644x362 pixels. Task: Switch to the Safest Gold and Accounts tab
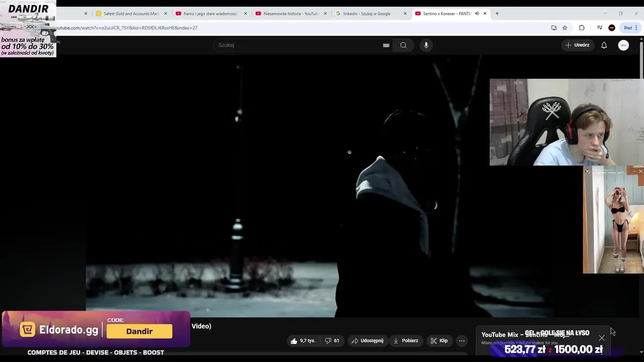point(131,14)
